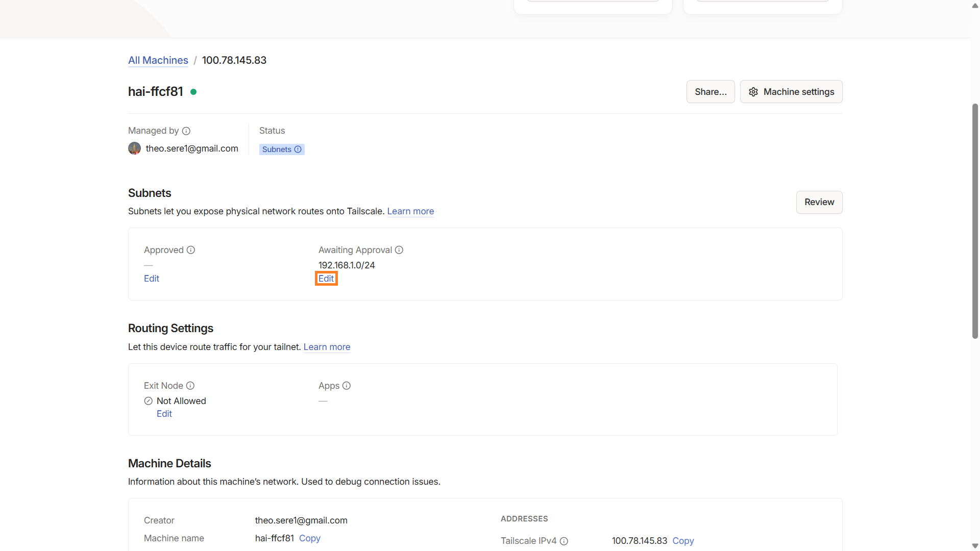The width and height of the screenshot is (980, 551).
Task: Copy the Tailscale IPv4 address
Action: coord(683,541)
